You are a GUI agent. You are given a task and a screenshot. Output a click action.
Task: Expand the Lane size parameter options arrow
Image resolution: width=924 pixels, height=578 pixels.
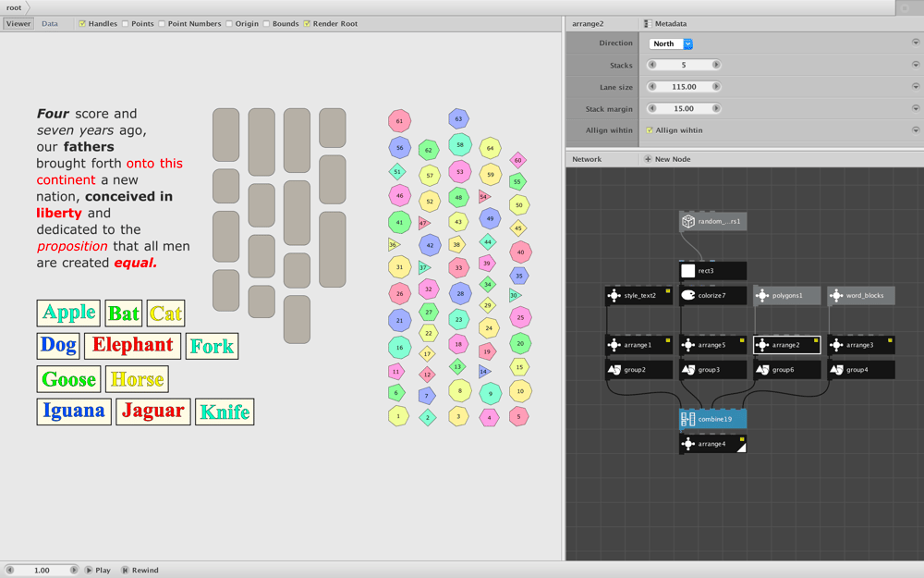tap(915, 86)
